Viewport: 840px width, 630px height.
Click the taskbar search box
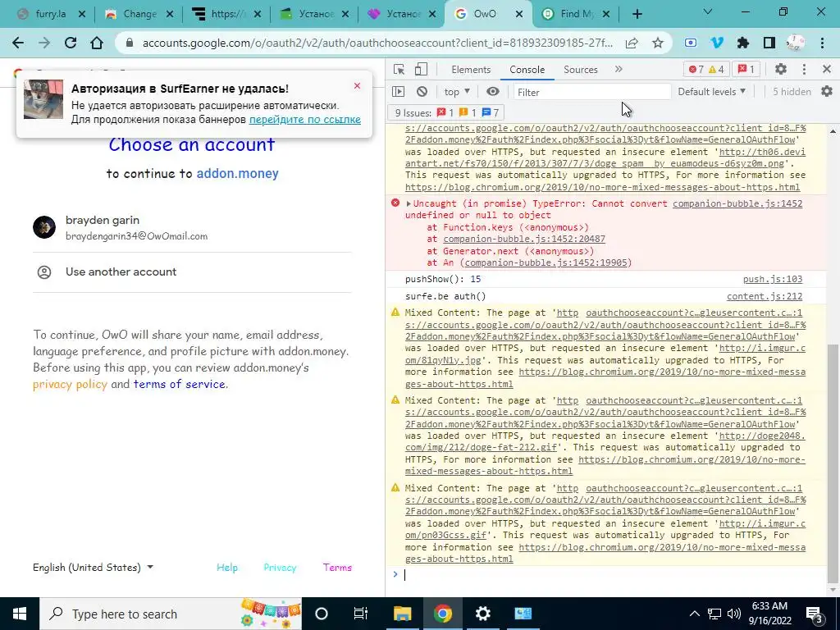pyautogui.click(x=171, y=614)
